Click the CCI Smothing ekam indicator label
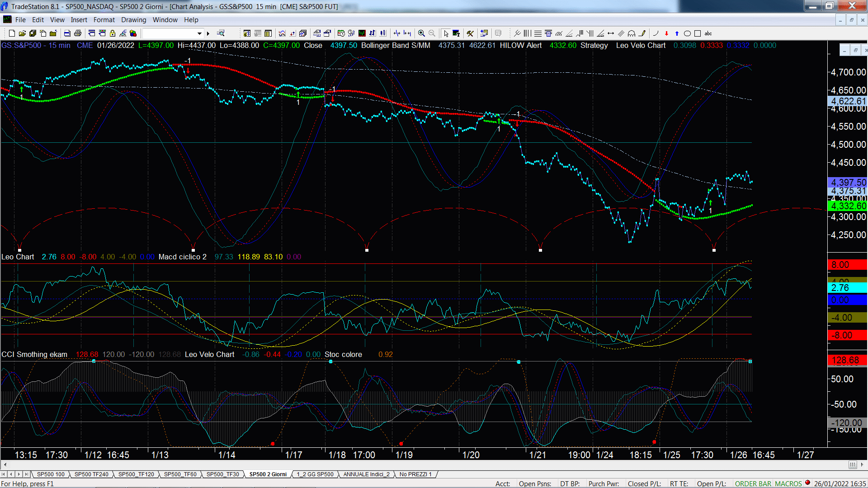Screen dimensions: 868x488 coord(34,354)
